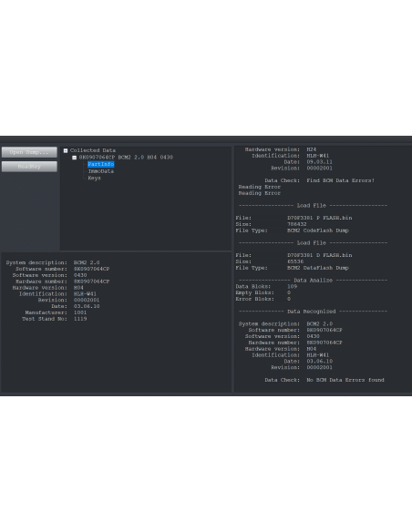Viewport: 412px width, 532px height.
Task: Click the Open Dump... button
Action: pyautogui.click(x=29, y=152)
